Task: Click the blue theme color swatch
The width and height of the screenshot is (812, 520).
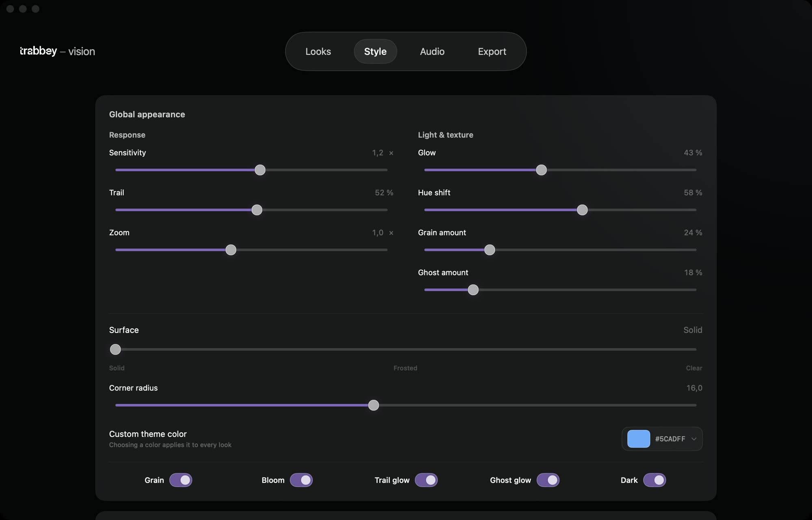Action: tap(639, 439)
